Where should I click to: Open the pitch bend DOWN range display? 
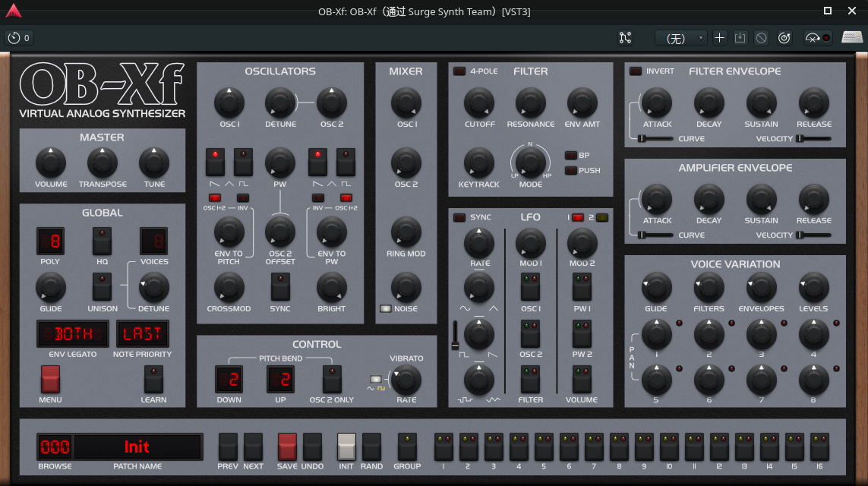click(x=229, y=379)
